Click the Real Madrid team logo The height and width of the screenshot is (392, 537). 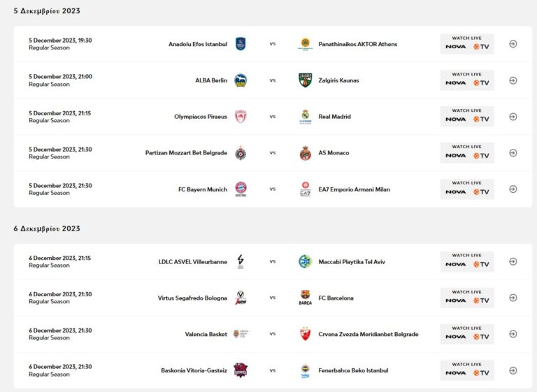click(x=305, y=117)
